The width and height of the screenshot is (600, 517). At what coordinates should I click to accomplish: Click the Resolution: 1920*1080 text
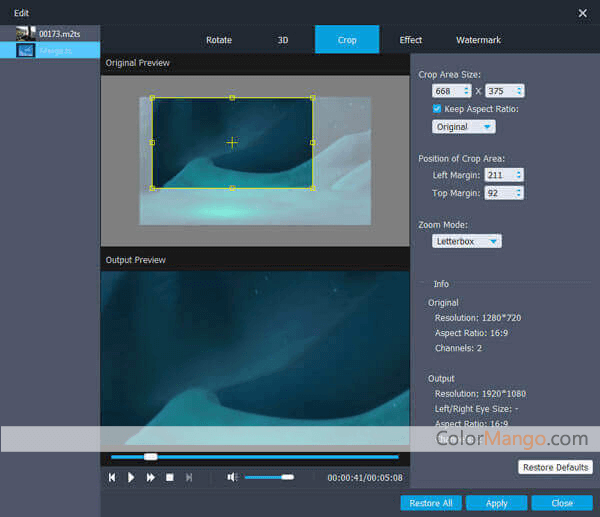(x=480, y=394)
